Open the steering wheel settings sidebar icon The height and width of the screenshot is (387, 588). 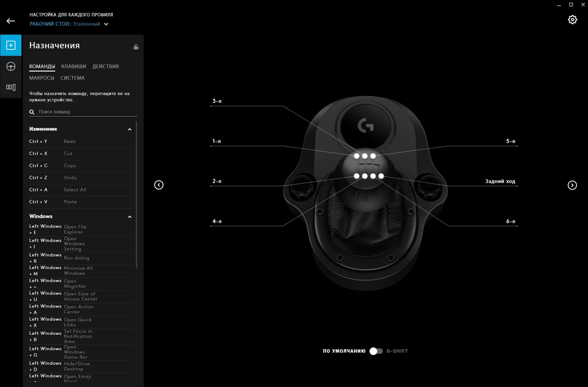click(x=11, y=67)
